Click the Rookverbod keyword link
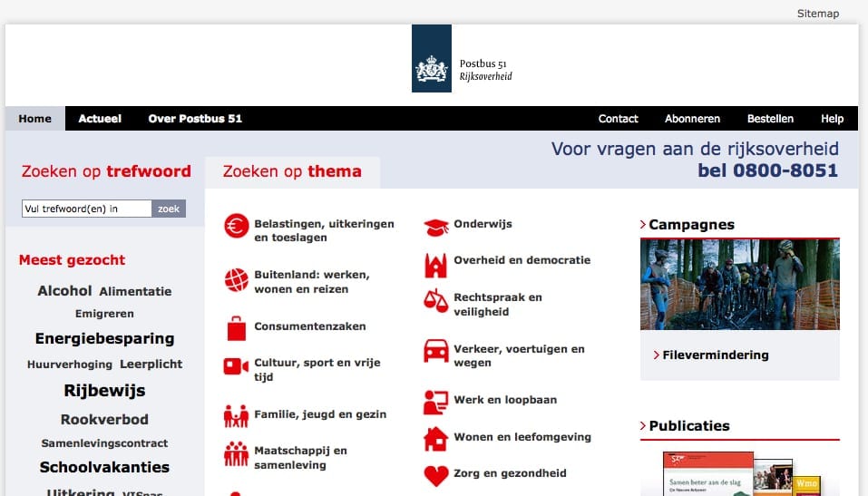868x496 pixels. click(104, 420)
